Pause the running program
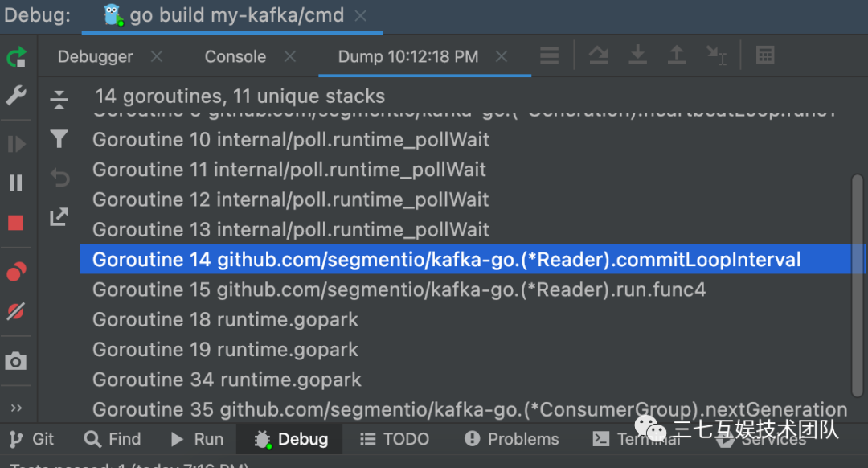 (16, 183)
